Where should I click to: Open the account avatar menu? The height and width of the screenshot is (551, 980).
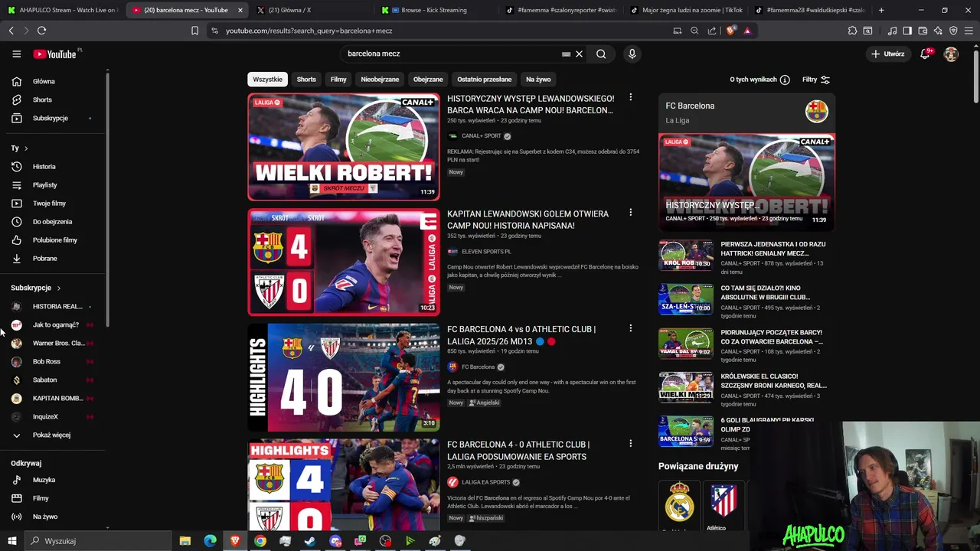(951, 54)
